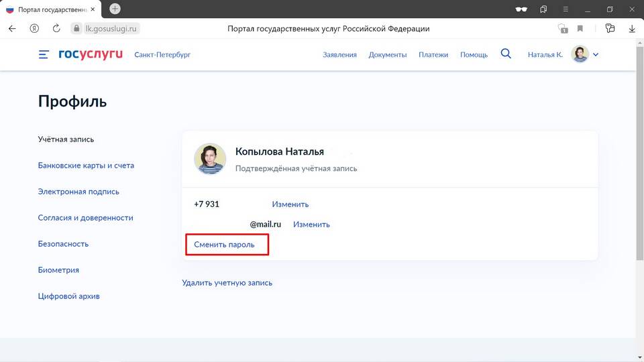Screen dimensions: 644x362
Task: Open browser downloads via arrow icon
Action: point(632,29)
